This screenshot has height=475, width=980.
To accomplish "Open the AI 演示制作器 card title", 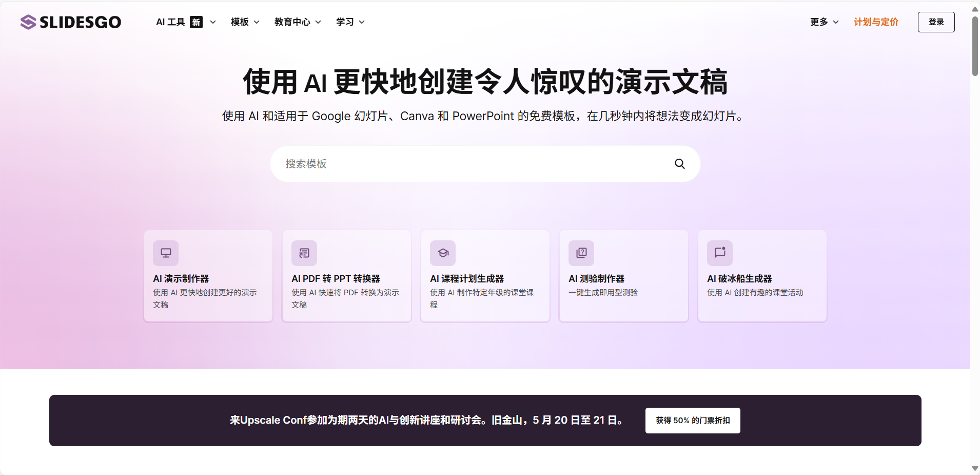I will 181,279.
